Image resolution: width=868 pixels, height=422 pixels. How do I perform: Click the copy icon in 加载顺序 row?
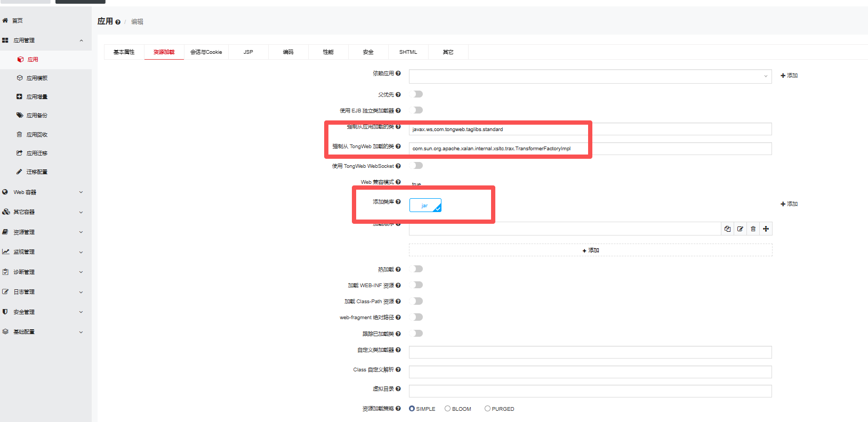click(728, 229)
